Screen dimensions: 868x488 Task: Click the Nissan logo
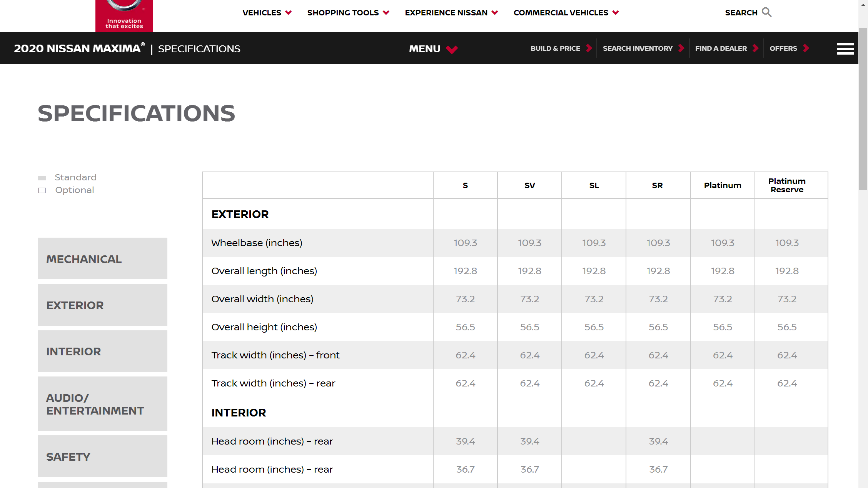[124, 15]
